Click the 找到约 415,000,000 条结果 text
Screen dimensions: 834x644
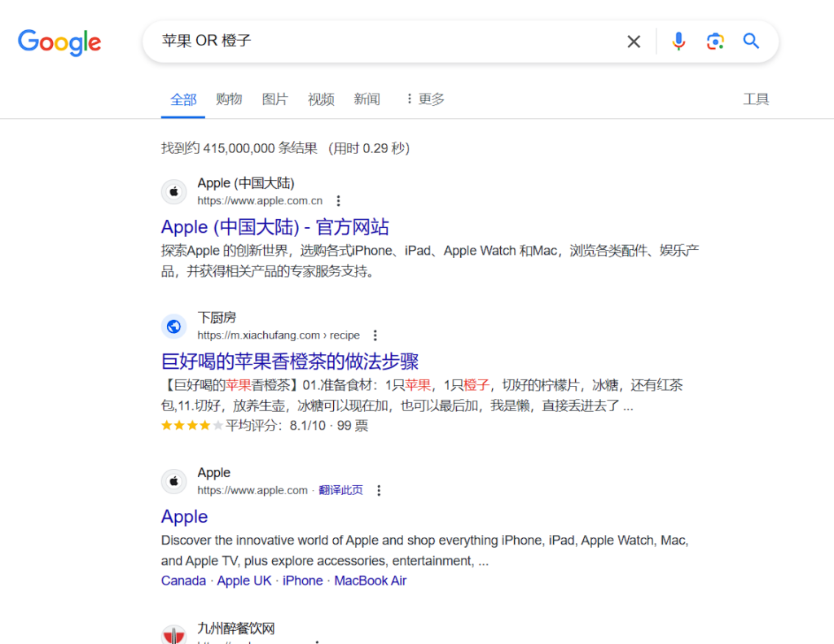click(x=239, y=148)
